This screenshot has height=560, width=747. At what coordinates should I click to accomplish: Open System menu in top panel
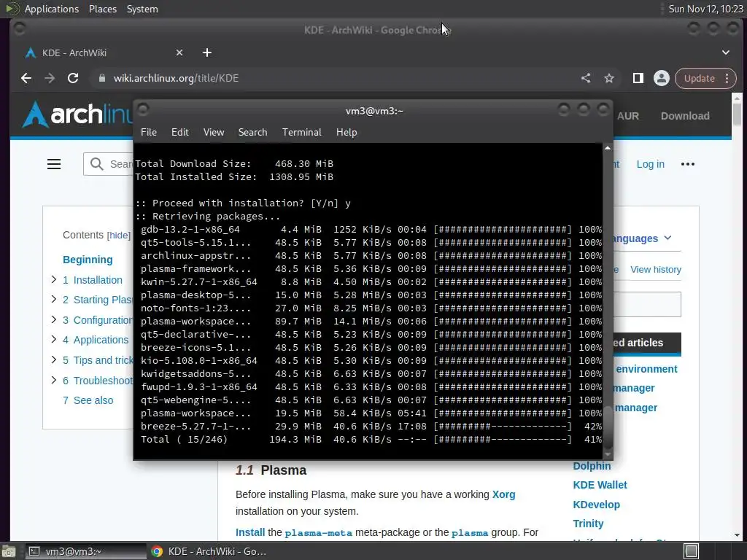click(142, 9)
